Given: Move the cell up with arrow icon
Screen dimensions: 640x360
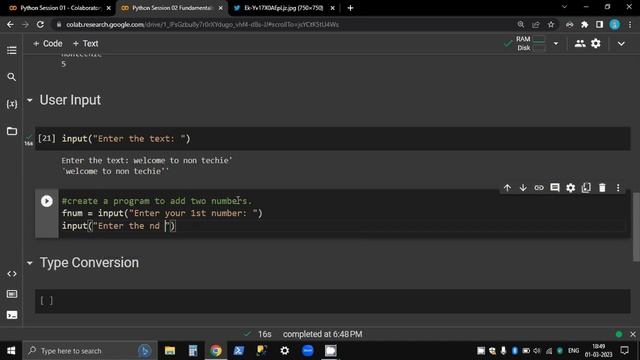Looking at the screenshot, I should click(507, 188).
